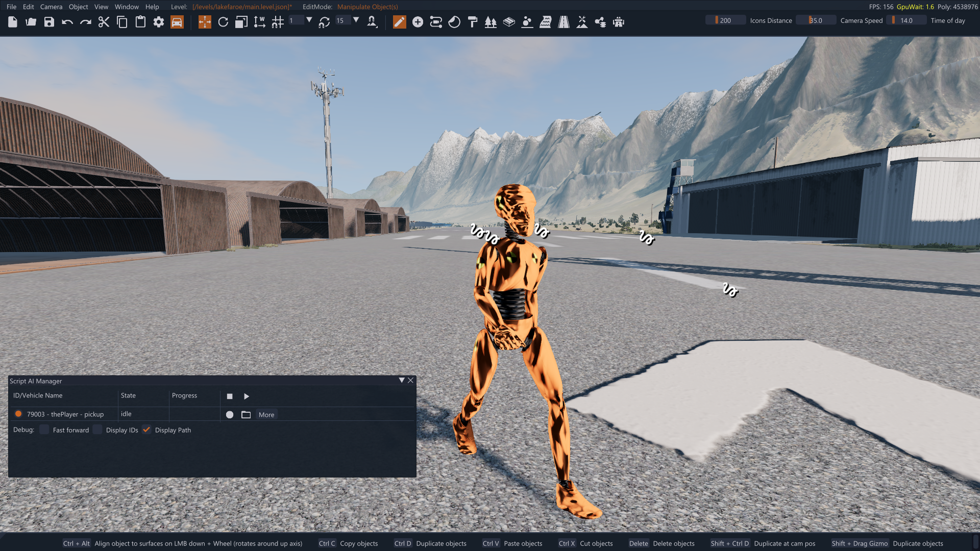
Task: Close the Script AI Manager panel
Action: point(410,380)
